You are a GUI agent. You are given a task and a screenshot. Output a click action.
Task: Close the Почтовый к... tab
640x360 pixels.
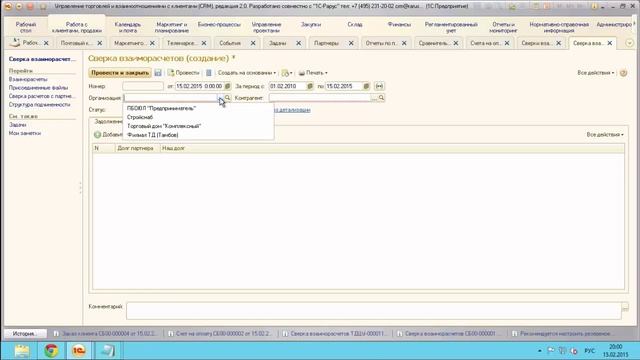tap(100, 43)
